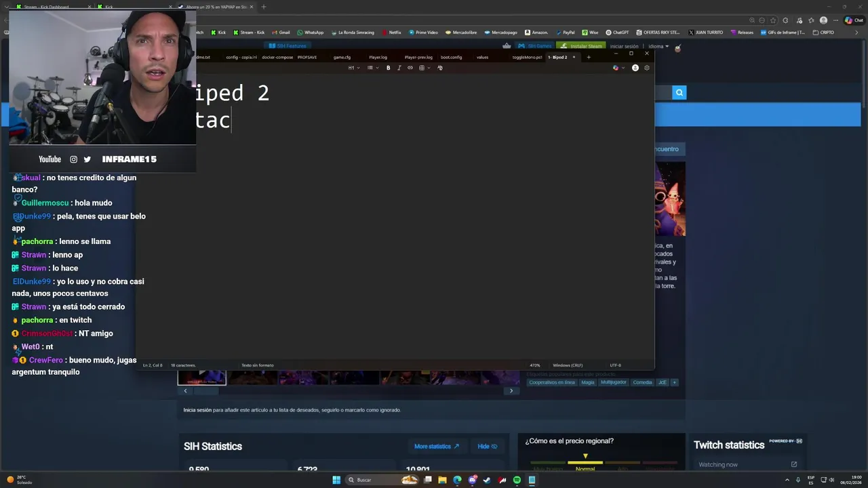The height and width of the screenshot is (488, 868).
Task: Open Steam from taskbar
Action: pos(487,480)
